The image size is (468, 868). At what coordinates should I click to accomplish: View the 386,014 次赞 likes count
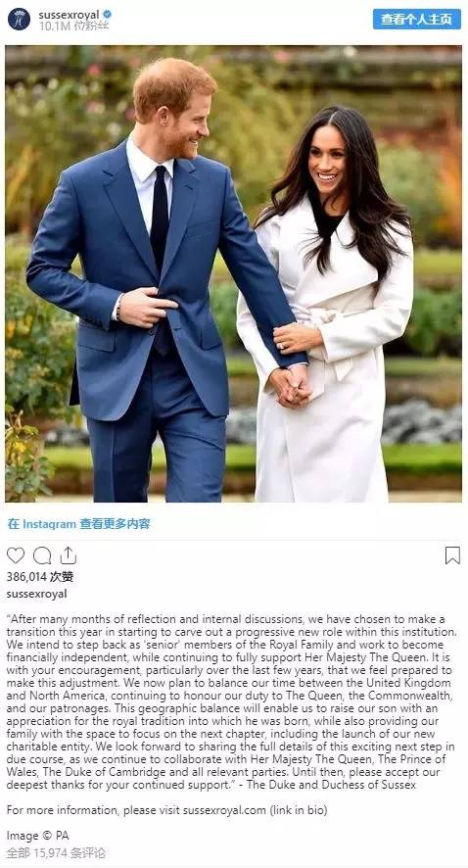(40, 577)
